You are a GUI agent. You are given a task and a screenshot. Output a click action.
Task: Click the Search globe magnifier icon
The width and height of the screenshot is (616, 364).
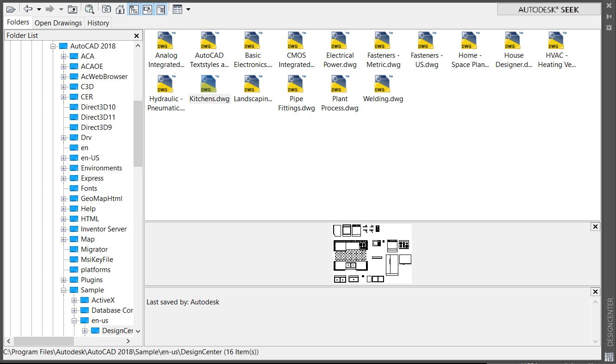coord(90,9)
